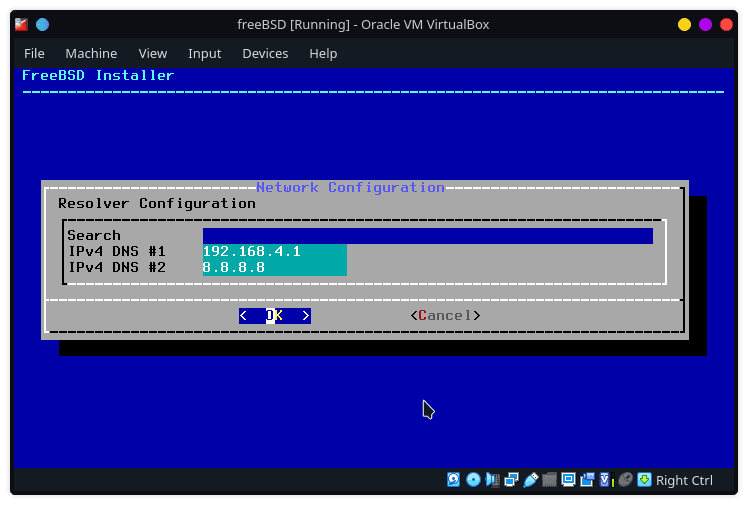
Task: Click the shared folders status icon
Action: coord(549,480)
